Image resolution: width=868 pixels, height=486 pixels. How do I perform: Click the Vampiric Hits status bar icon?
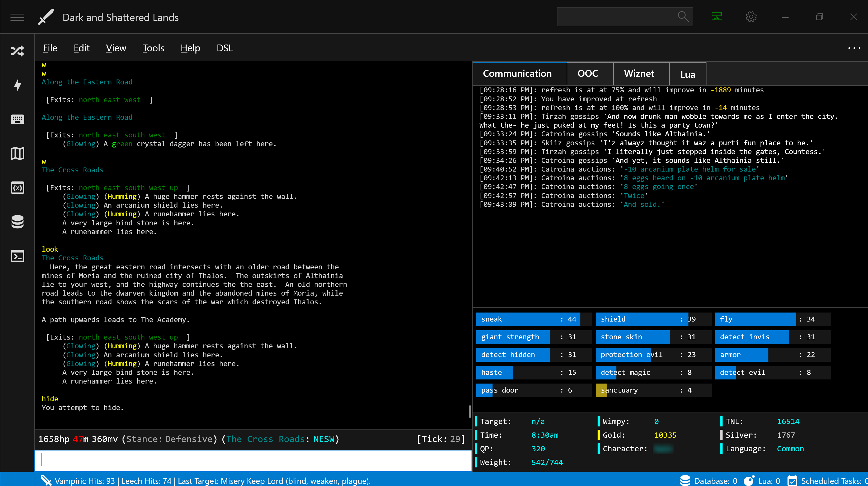pyautogui.click(x=47, y=481)
